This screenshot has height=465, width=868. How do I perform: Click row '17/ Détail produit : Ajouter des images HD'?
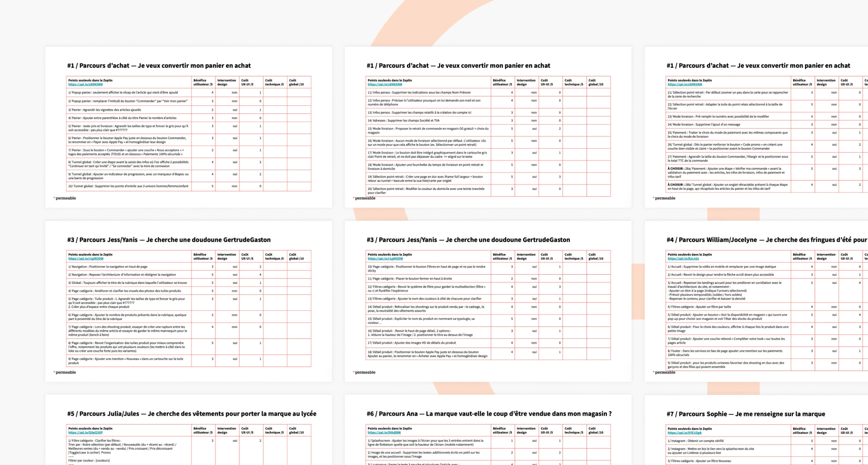(x=488, y=343)
